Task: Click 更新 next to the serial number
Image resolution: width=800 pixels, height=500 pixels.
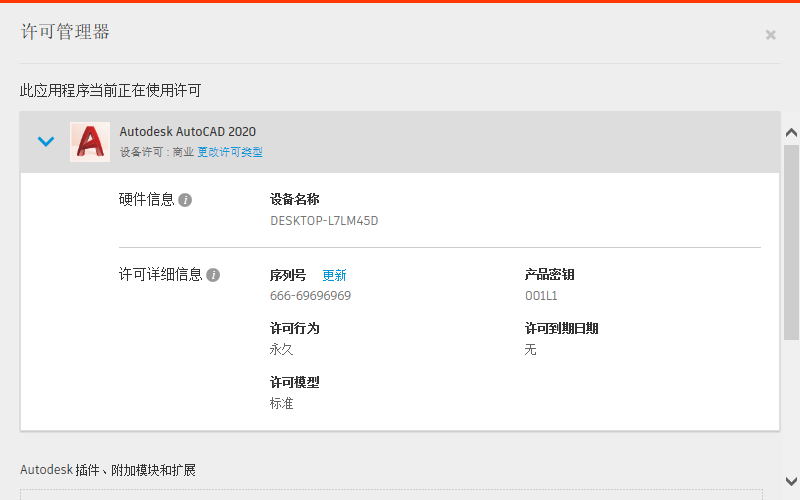Action: pyautogui.click(x=334, y=275)
